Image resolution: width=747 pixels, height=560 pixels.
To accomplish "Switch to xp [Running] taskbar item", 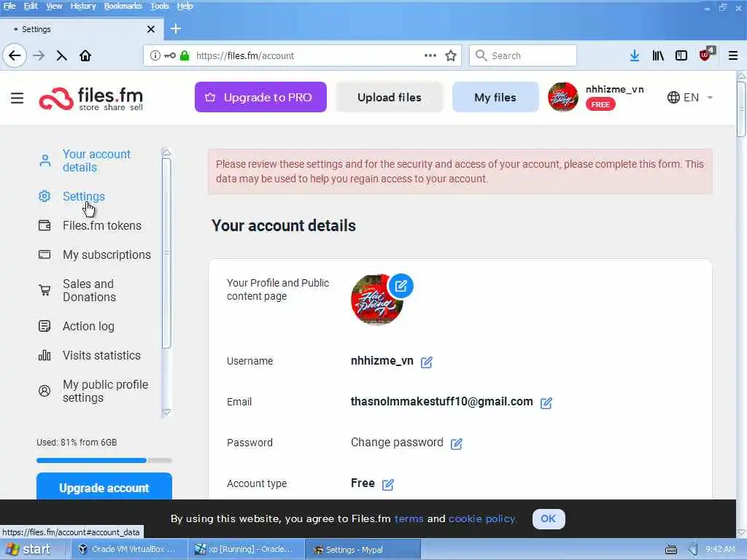I will coord(246,550).
